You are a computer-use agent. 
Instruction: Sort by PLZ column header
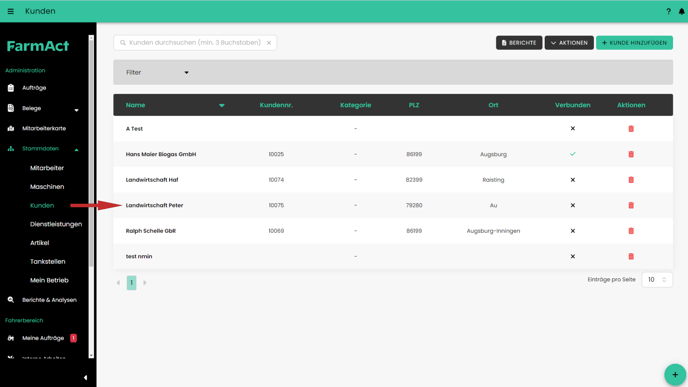click(x=414, y=105)
